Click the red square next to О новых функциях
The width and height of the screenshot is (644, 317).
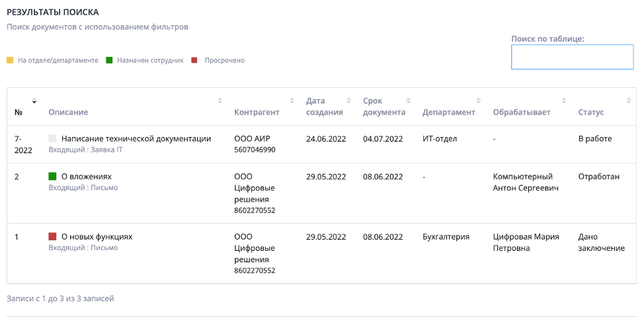coord(53,236)
